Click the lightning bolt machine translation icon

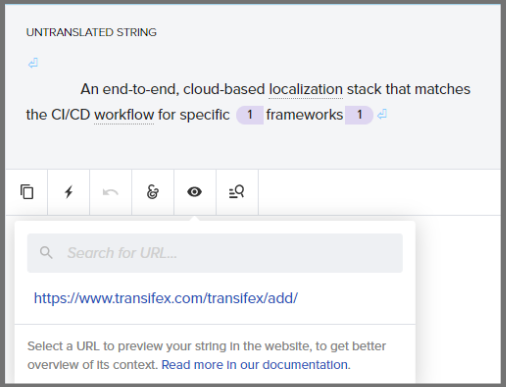point(69,192)
